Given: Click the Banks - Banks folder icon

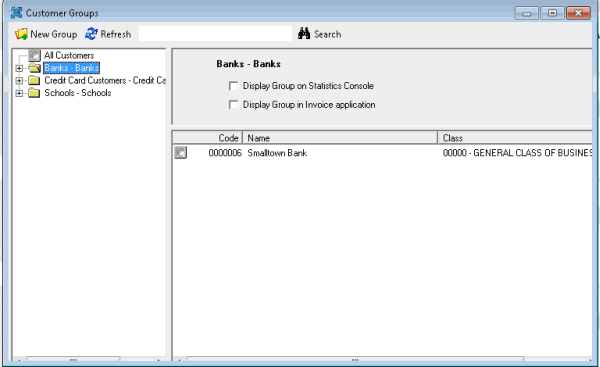Looking at the screenshot, I should pyautogui.click(x=34, y=68).
